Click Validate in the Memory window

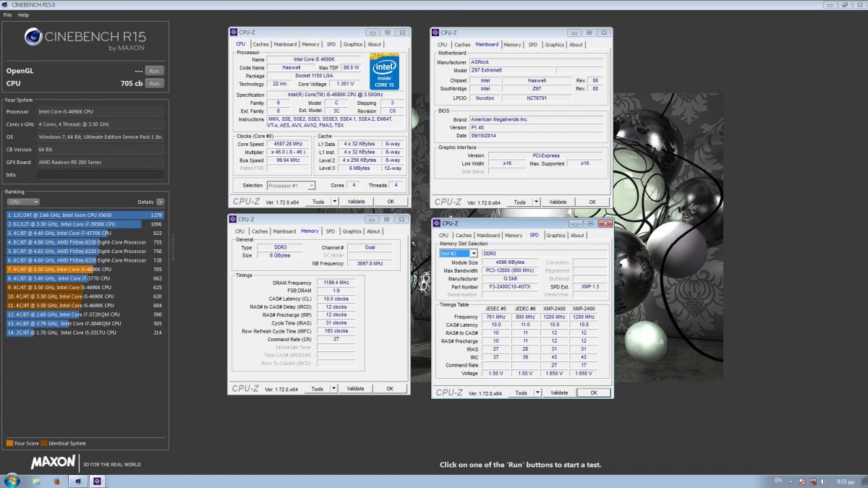(355, 389)
